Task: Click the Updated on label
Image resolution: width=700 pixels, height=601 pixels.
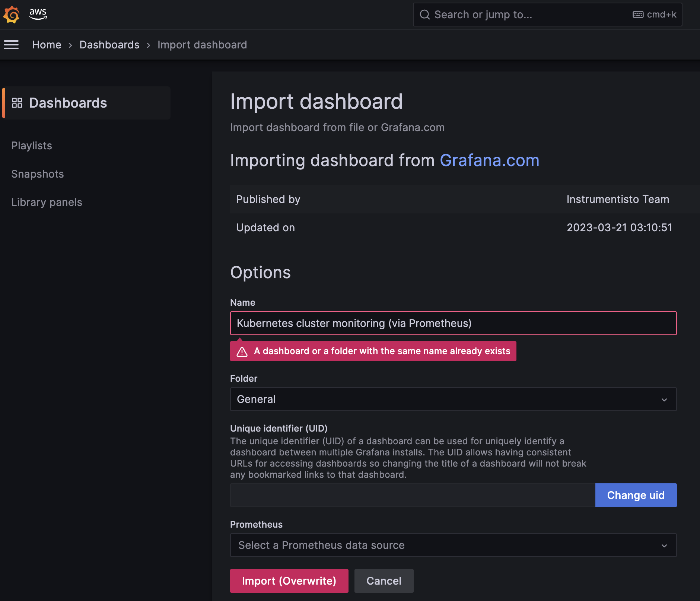Action: [265, 228]
